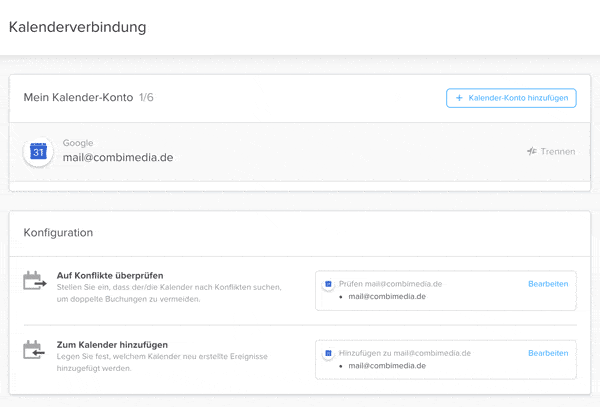Click the Auf Konflikte überprüfen heading
The image size is (600, 407).
point(111,275)
